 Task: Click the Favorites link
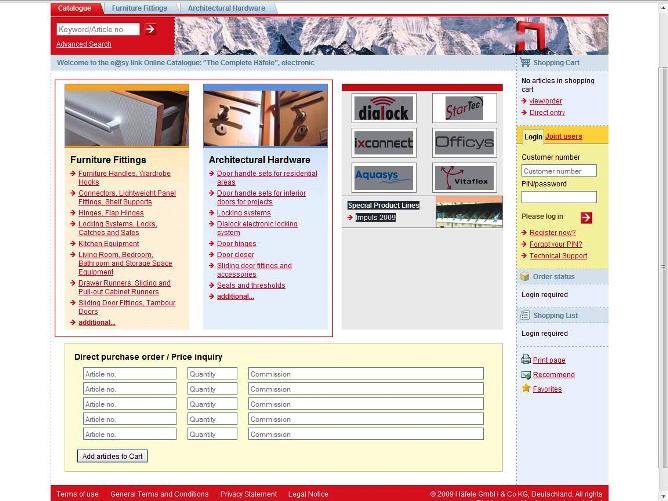(x=547, y=389)
